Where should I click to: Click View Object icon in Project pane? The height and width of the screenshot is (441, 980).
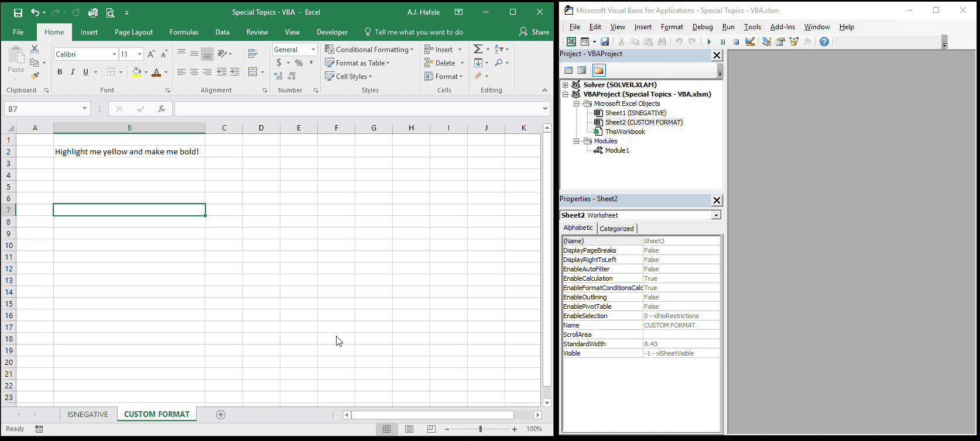pyautogui.click(x=582, y=70)
